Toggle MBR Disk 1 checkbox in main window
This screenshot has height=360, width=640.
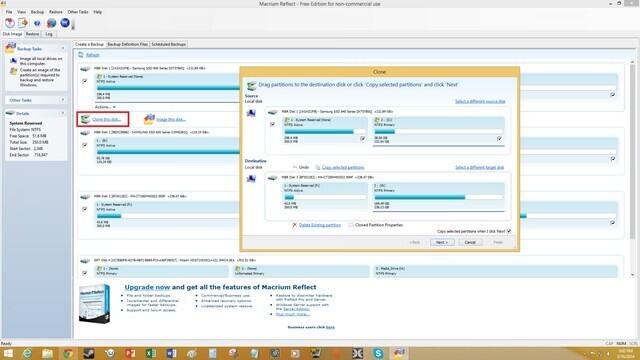click(x=85, y=81)
